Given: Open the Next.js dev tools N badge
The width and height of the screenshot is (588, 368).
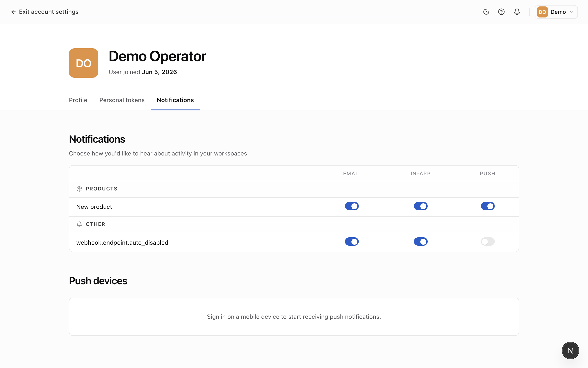Looking at the screenshot, I should coord(570,351).
